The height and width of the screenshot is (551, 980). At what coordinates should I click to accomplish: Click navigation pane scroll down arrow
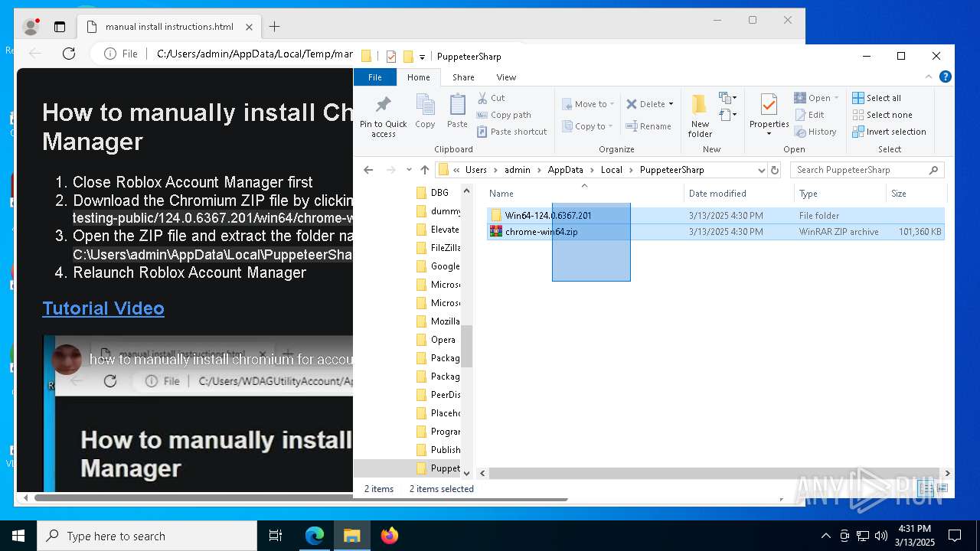tap(467, 474)
